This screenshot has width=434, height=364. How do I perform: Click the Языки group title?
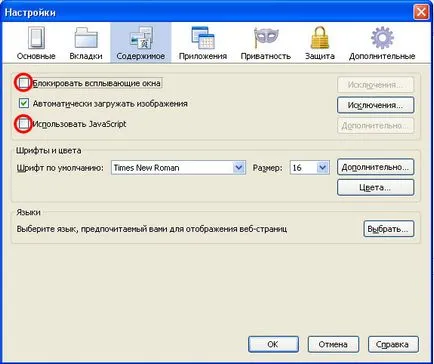pyautogui.click(x=29, y=213)
